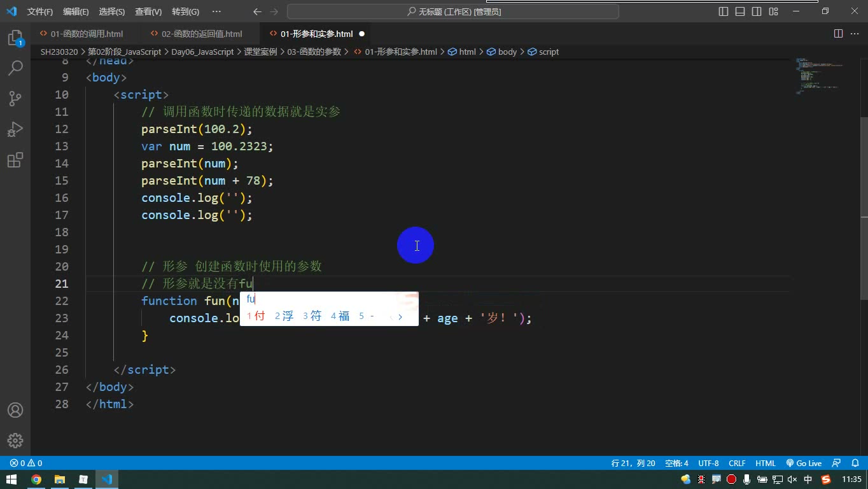
Task: Open the Accounts icon in activity bar
Action: 15,410
